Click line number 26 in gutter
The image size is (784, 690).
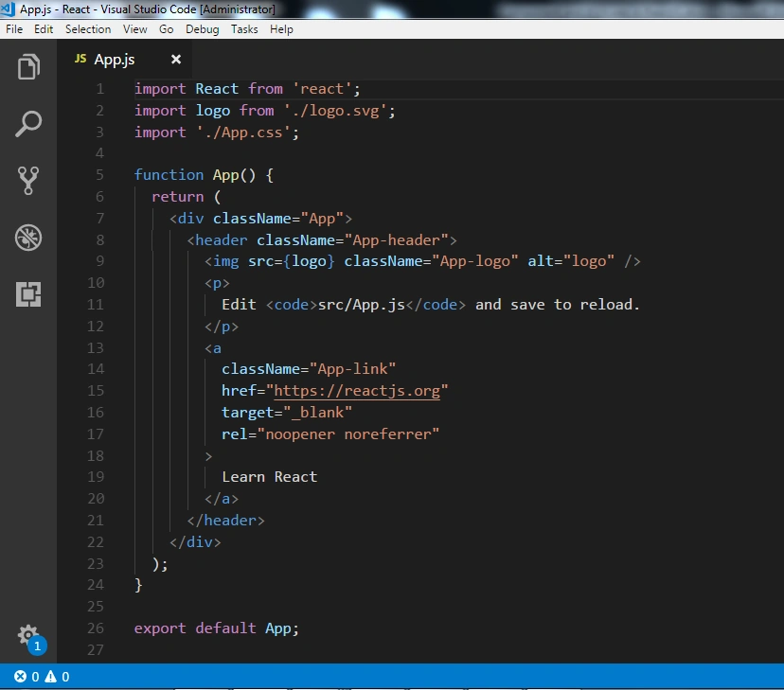[x=96, y=628]
